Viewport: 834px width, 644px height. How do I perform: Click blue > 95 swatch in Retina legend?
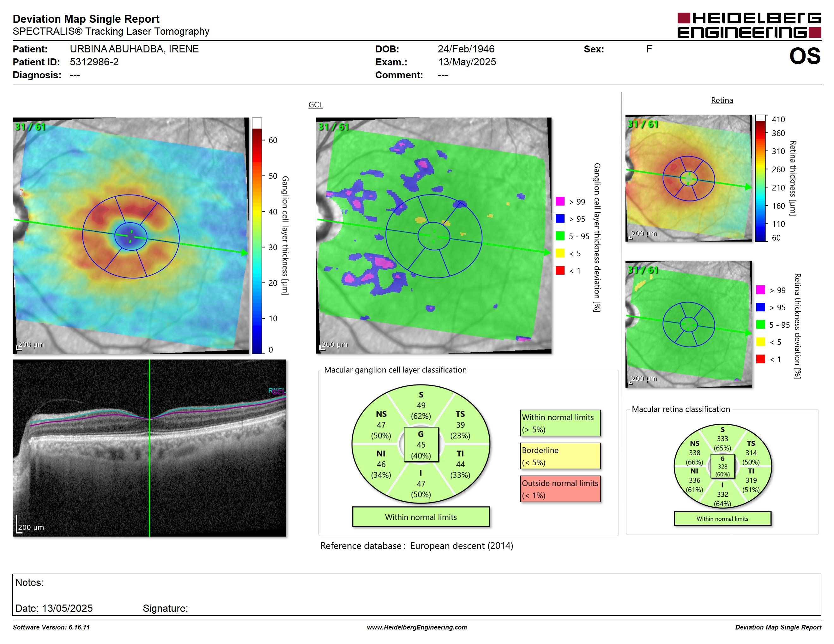click(x=760, y=307)
